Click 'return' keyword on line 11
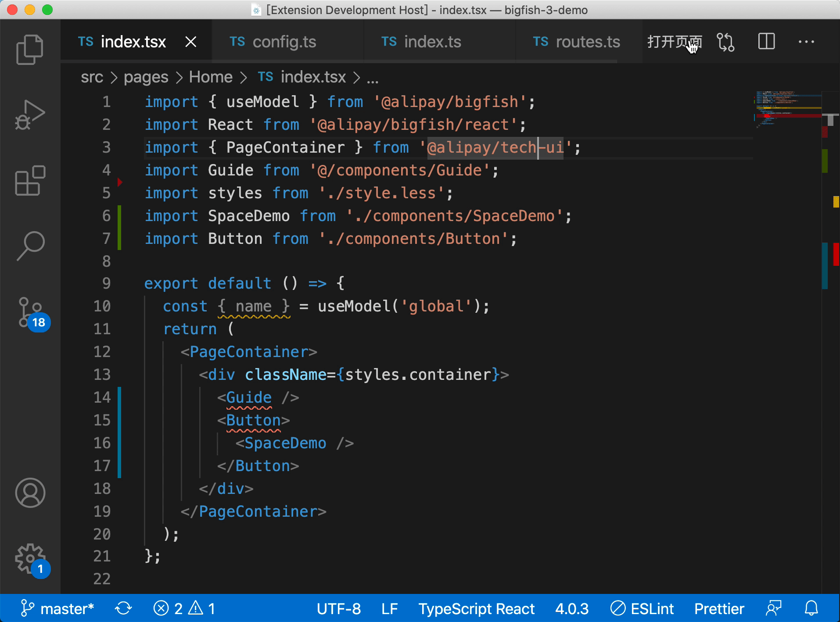The height and width of the screenshot is (622, 840). tap(190, 329)
